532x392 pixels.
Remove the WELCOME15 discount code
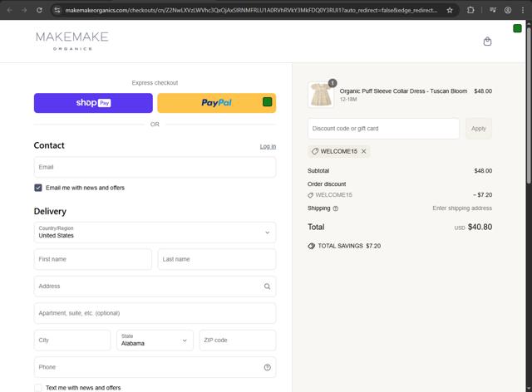coord(363,151)
